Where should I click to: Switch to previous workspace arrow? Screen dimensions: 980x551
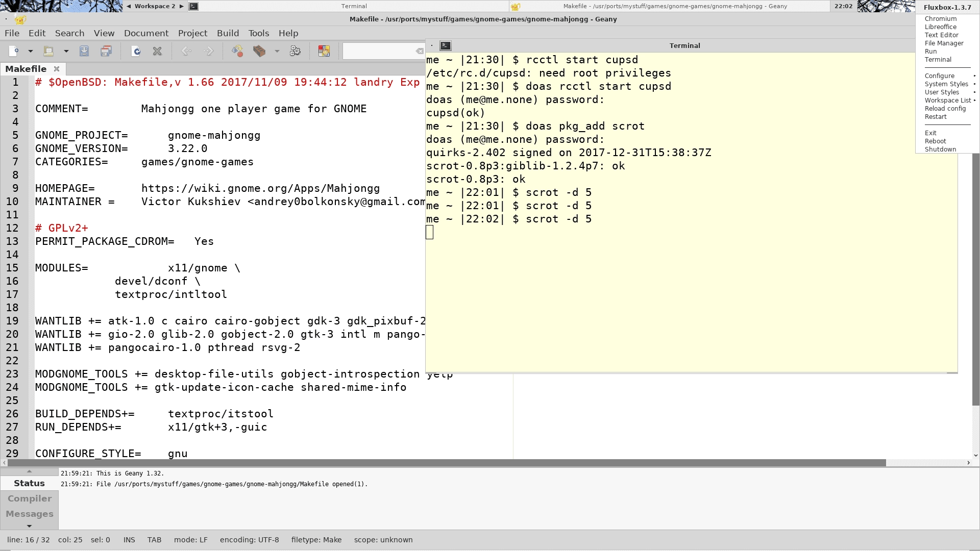129,6
